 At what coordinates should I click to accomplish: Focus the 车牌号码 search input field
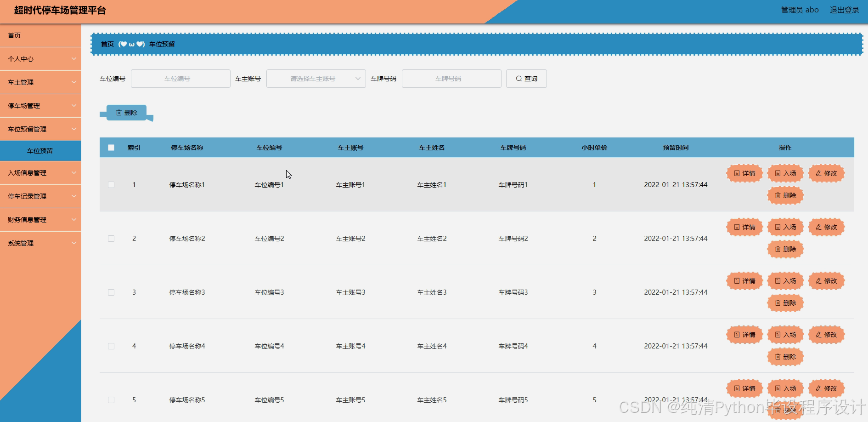[451, 79]
